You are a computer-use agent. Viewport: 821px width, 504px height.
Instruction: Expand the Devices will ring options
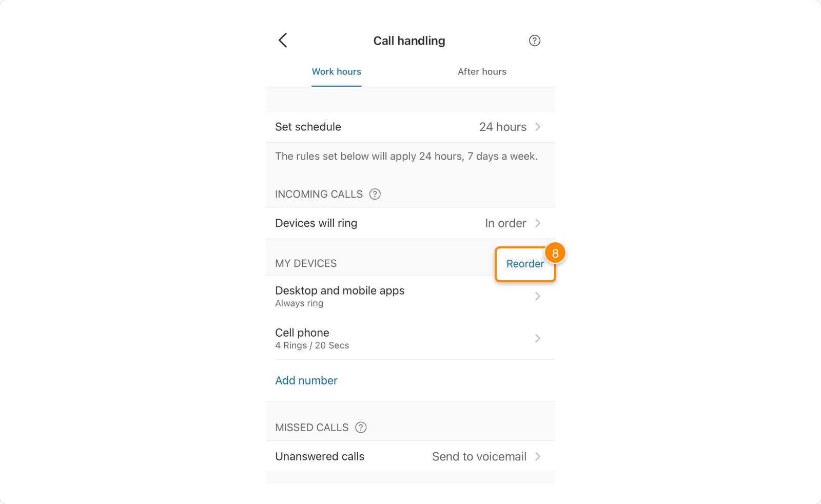[538, 223]
